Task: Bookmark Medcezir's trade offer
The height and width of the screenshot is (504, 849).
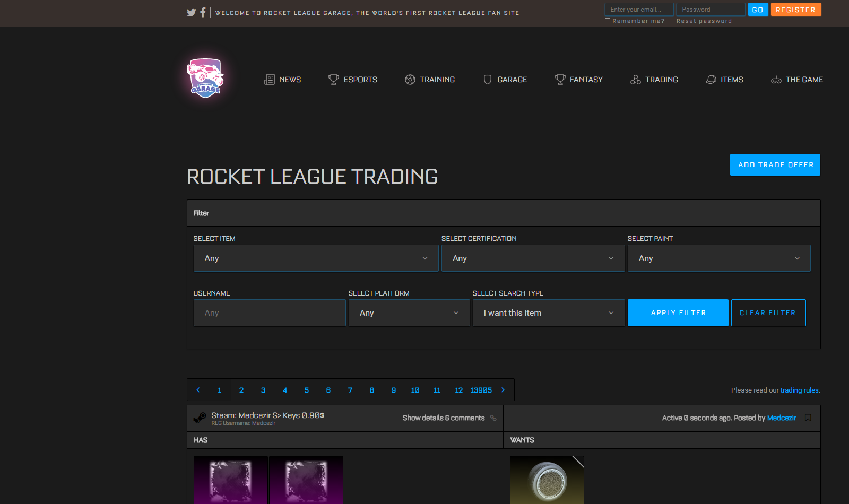Action: [808, 418]
